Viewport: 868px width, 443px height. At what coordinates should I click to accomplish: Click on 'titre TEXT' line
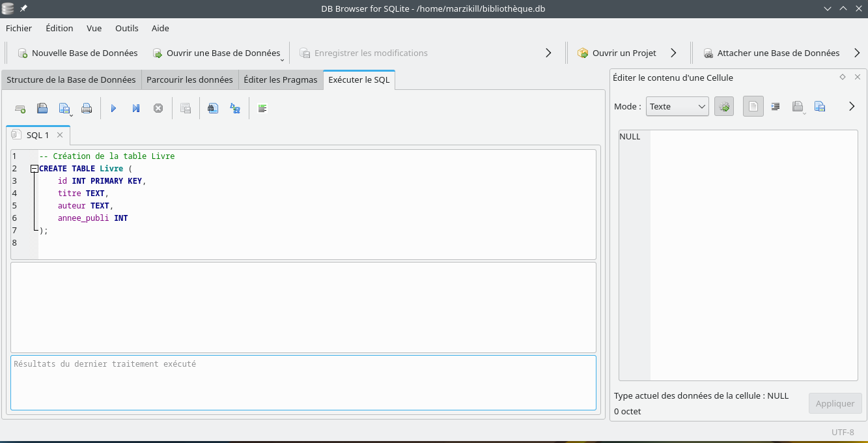click(83, 193)
